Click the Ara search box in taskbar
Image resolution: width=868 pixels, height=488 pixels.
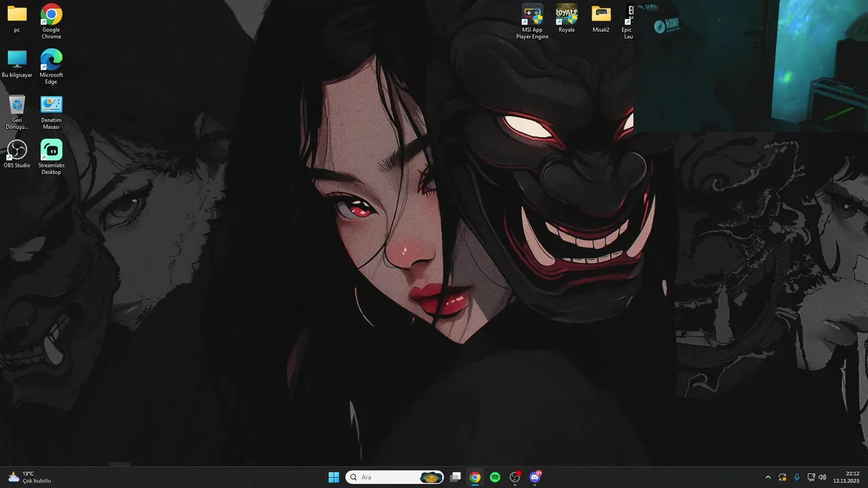pos(395,477)
